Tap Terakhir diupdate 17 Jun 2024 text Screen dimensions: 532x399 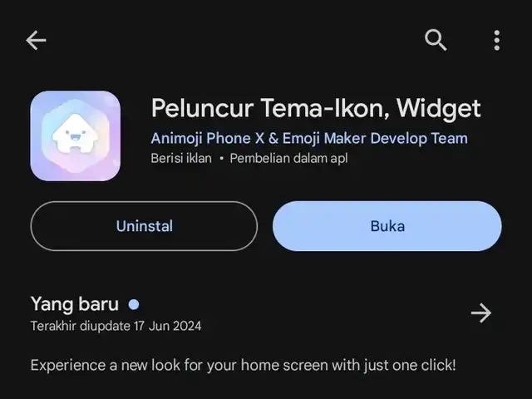click(116, 326)
